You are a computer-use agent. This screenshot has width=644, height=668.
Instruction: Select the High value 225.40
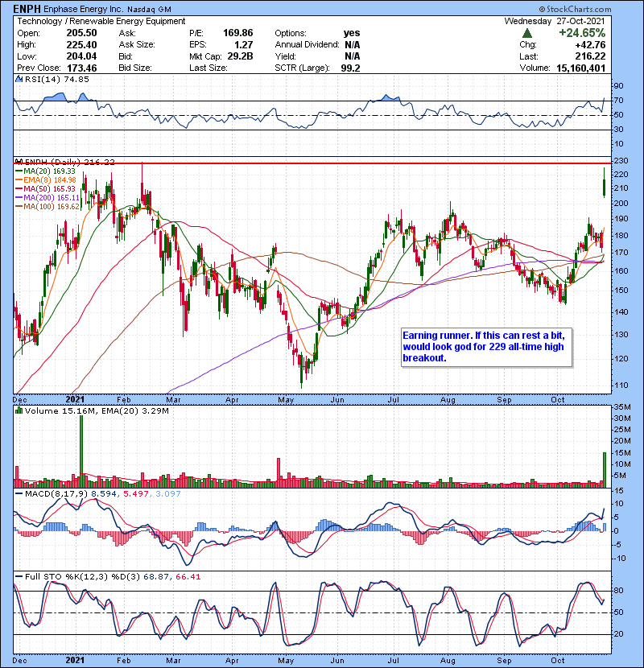81,45
